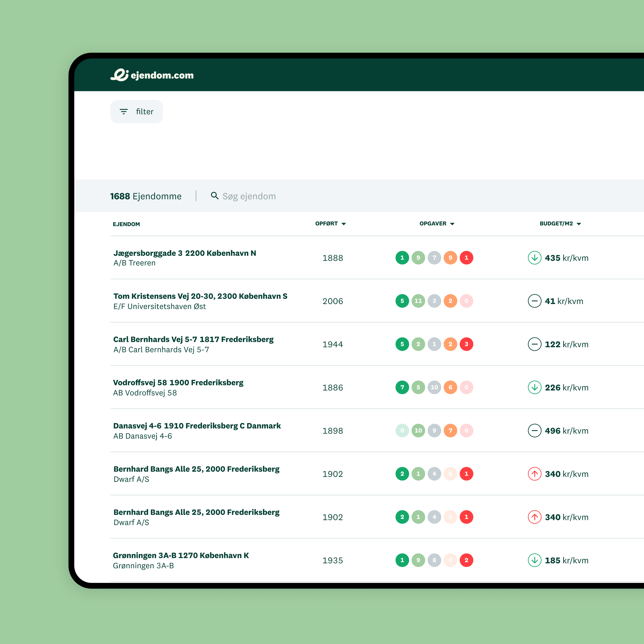
Task: Click A/B Treeren owner name
Action: [x=135, y=263]
